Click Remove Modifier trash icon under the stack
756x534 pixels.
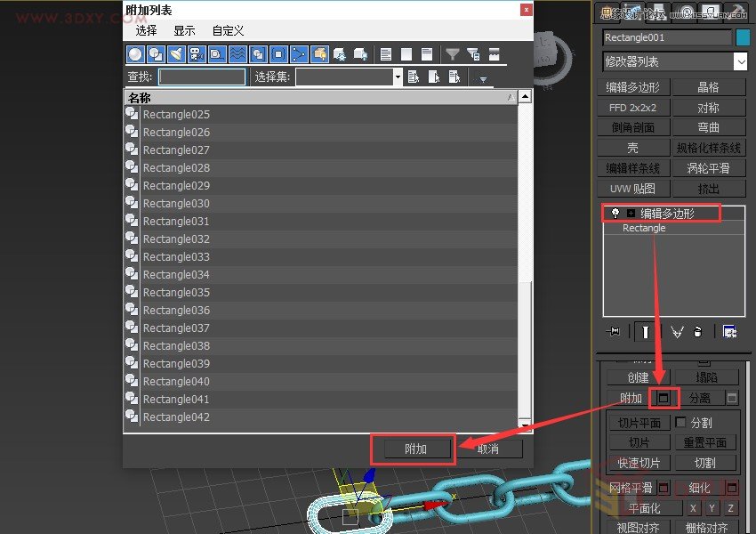698,331
